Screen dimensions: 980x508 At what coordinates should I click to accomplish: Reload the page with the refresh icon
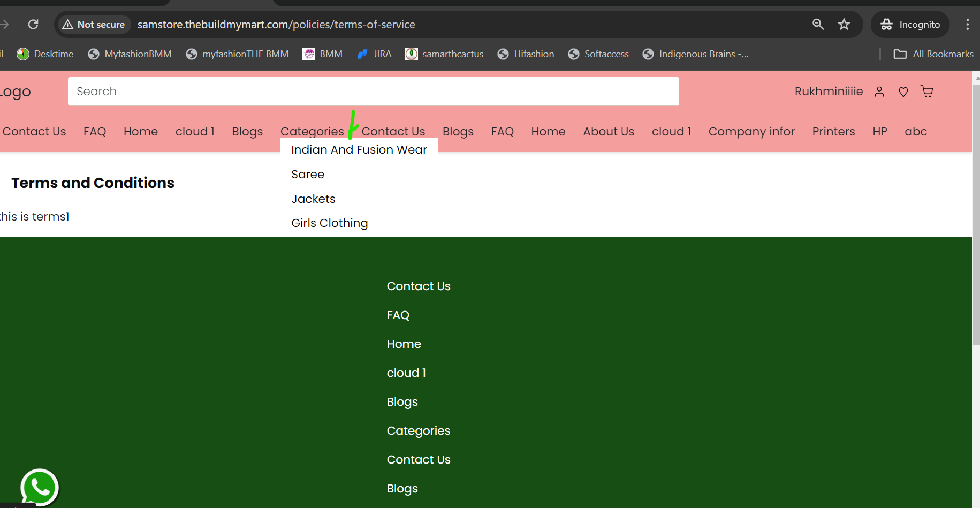[x=33, y=24]
